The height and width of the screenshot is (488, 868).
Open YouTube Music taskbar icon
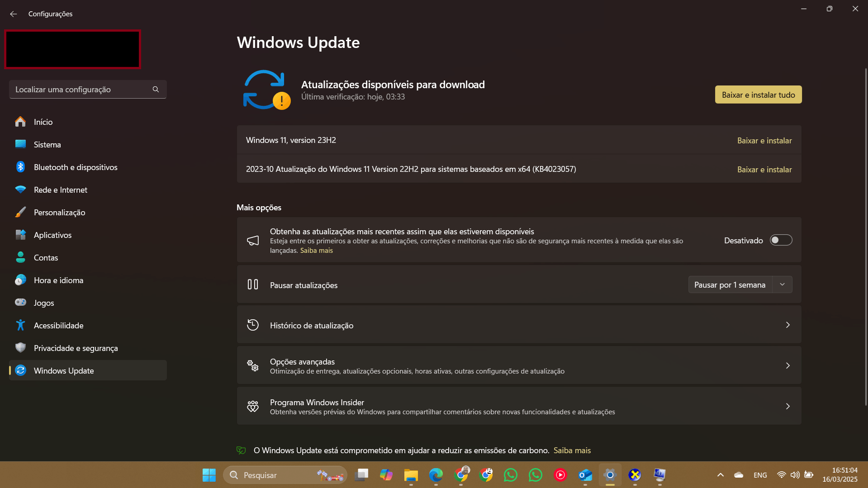click(x=560, y=475)
